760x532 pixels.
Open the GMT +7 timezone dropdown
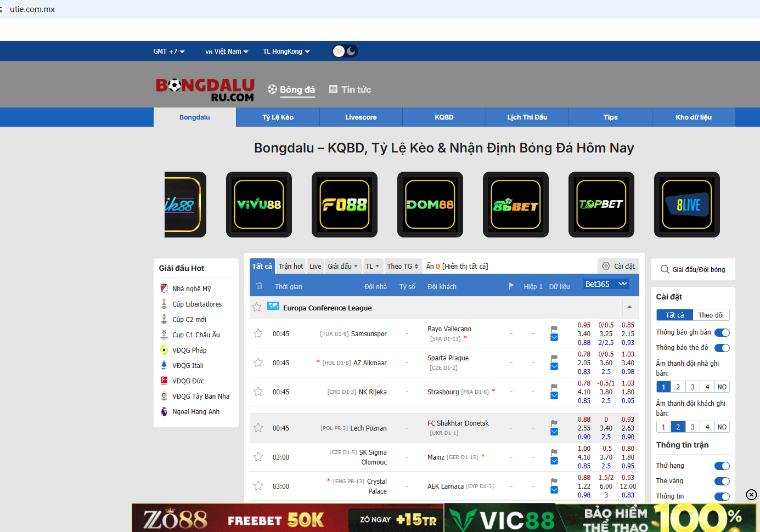click(x=169, y=52)
